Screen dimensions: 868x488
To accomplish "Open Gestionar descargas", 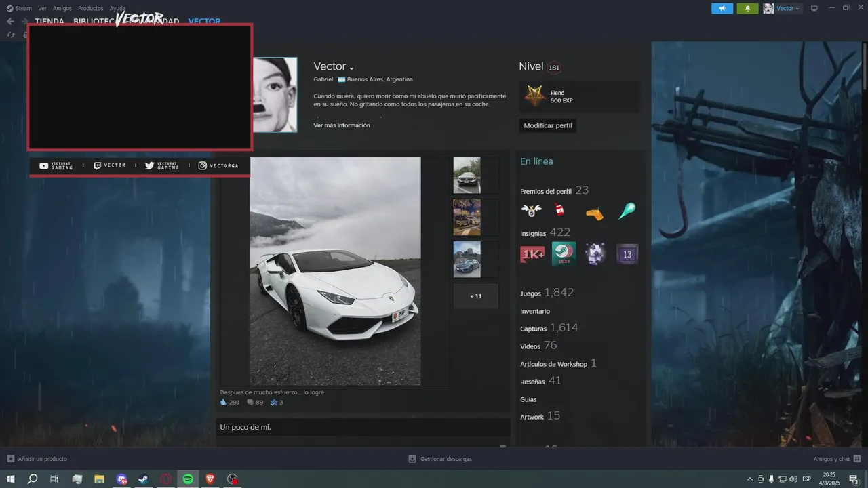I will (x=440, y=459).
